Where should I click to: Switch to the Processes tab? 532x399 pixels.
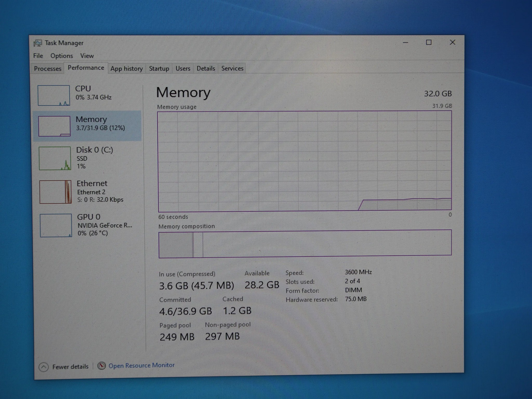point(48,69)
